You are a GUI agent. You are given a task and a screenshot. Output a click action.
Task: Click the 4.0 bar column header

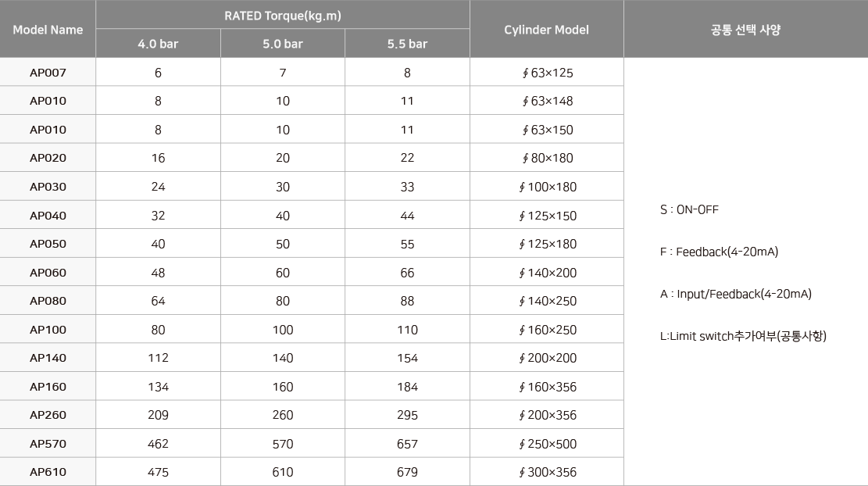pyautogui.click(x=158, y=44)
